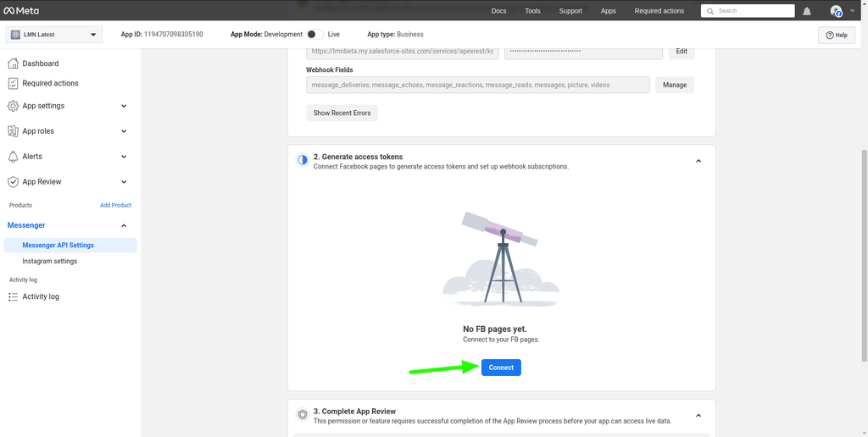This screenshot has width=868, height=437.
Task: Click the Add Product link
Action: [x=115, y=205]
